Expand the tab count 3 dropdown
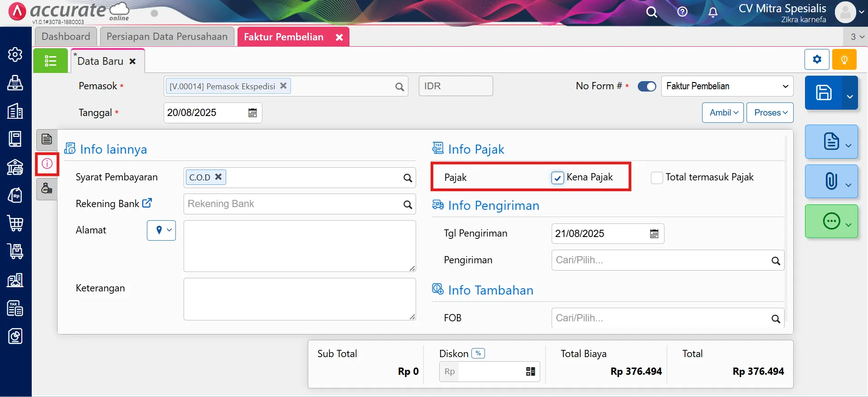 (856, 37)
